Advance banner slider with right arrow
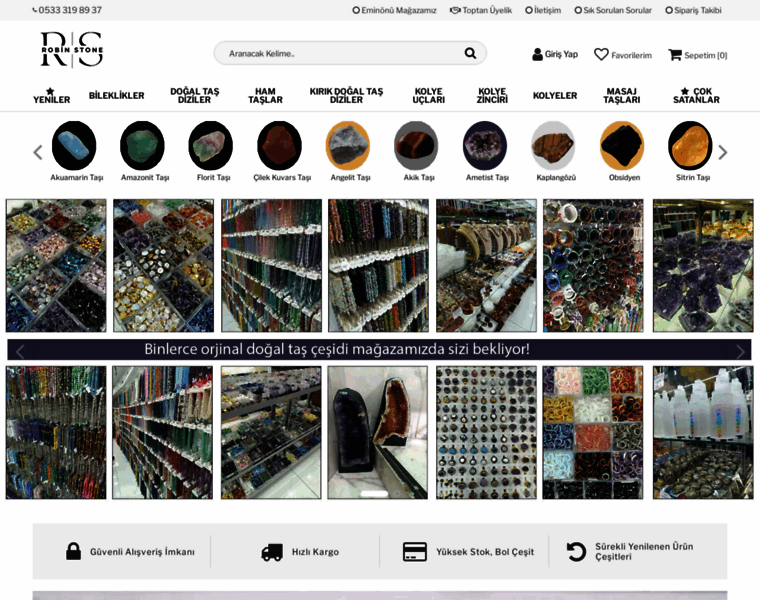The width and height of the screenshot is (760, 600). coord(740,351)
